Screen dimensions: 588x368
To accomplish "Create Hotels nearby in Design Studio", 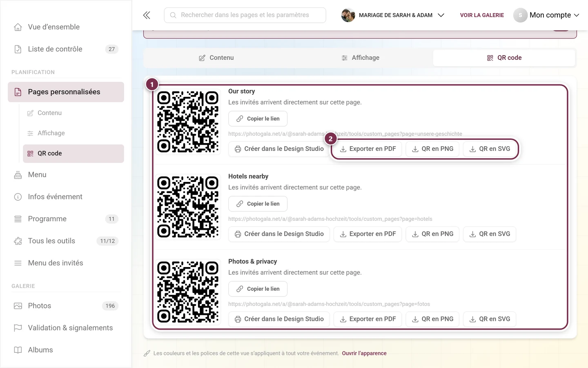I will 279,234.
